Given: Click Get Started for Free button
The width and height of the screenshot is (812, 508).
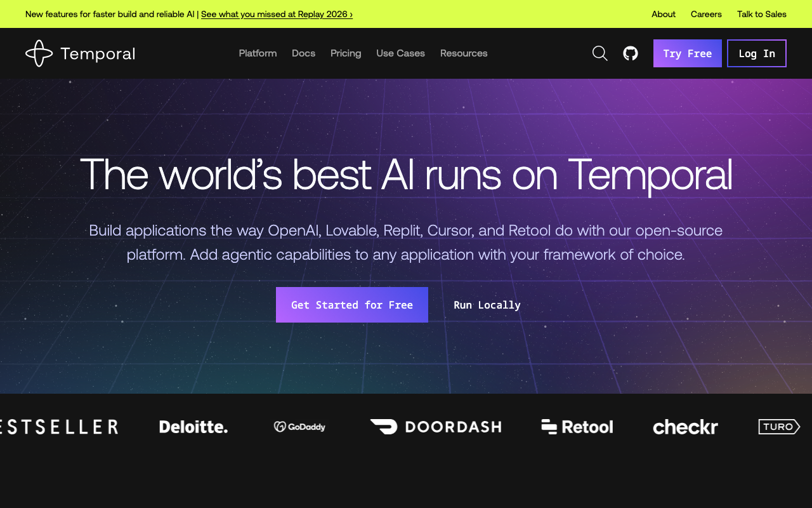Looking at the screenshot, I should click(x=352, y=305).
